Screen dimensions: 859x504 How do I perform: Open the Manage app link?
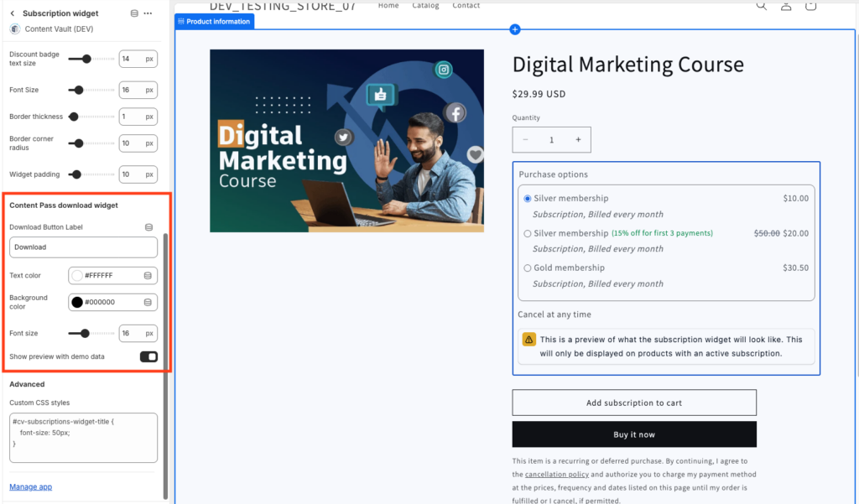point(30,487)
